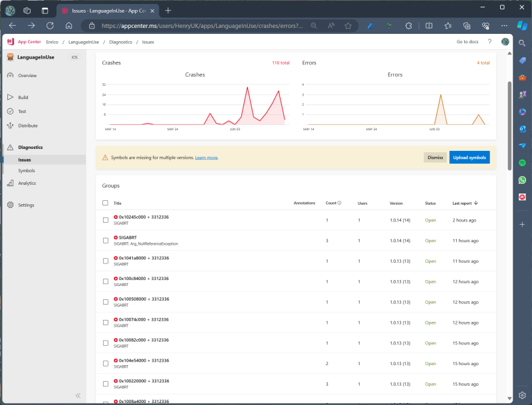This screenshot has width=532, height=405.
Task: Open the Overview sidebar item
Action: tap(27, 76)
